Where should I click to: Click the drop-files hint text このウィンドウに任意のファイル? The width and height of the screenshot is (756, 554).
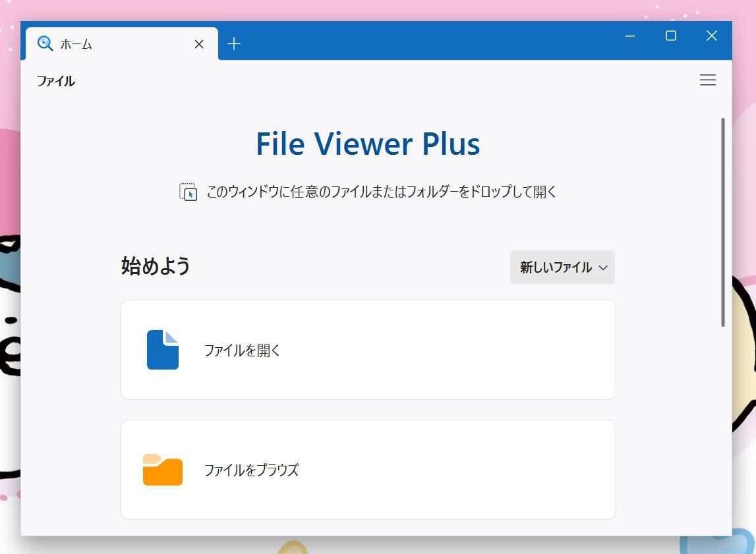point(381,192)
